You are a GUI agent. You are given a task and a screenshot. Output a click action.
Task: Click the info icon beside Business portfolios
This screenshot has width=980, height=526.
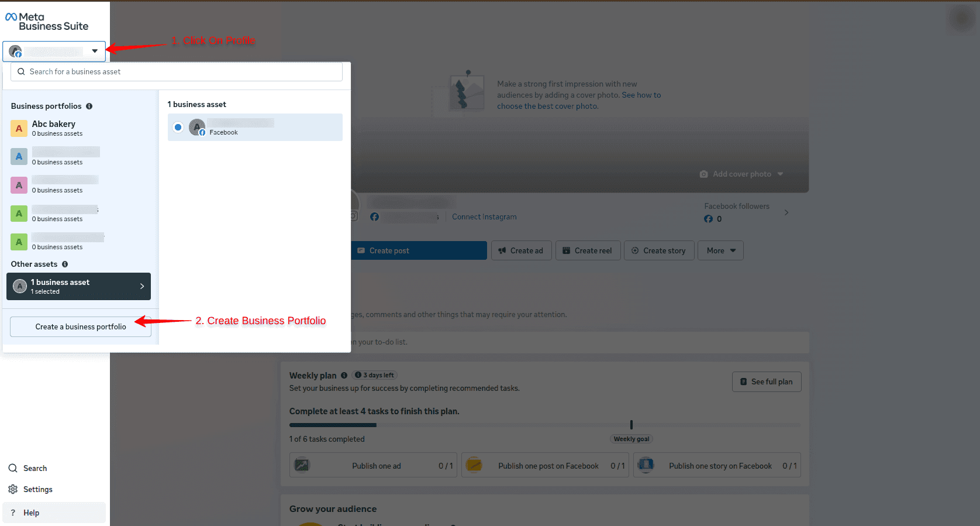click(89, 106)
